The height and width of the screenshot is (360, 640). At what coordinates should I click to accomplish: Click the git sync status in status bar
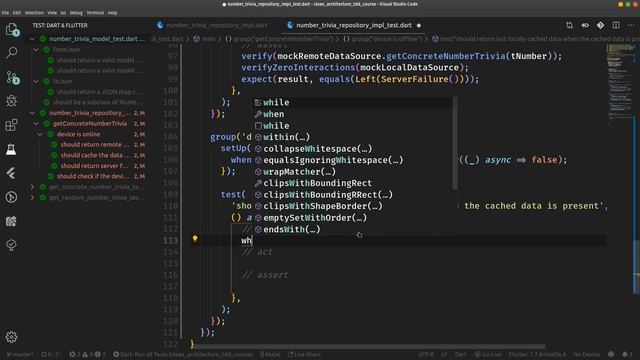pyautogui.click(x=50, y=354)
